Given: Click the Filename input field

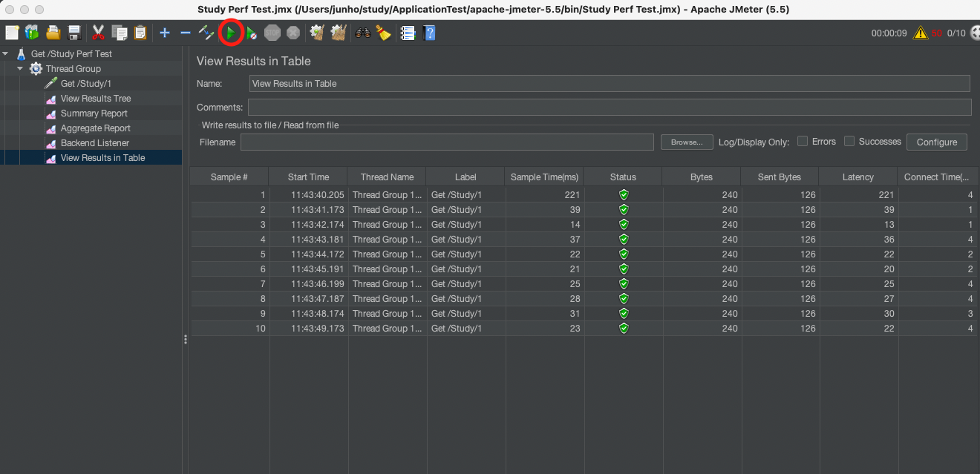Looking at the screenshot, I should [x=447, y=142].
